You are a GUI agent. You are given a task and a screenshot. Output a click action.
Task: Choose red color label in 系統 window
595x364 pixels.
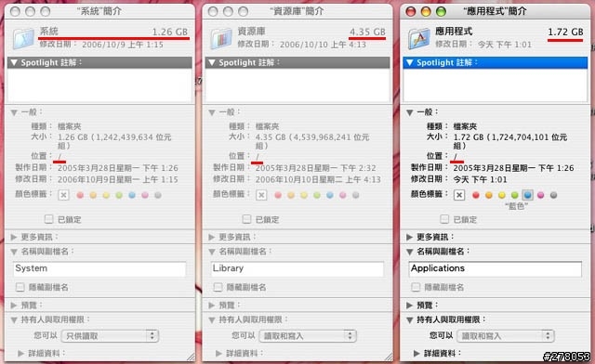click(80, 195)
